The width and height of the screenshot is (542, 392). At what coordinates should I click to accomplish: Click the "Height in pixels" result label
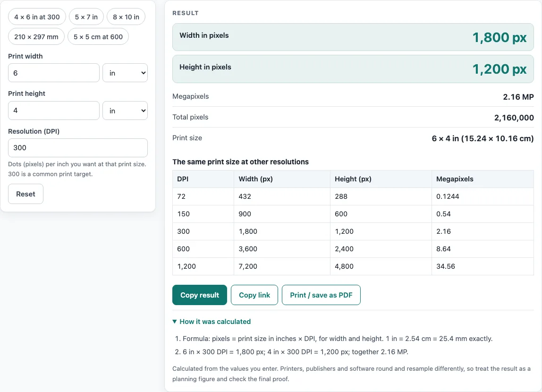click(x=205, y=67)
